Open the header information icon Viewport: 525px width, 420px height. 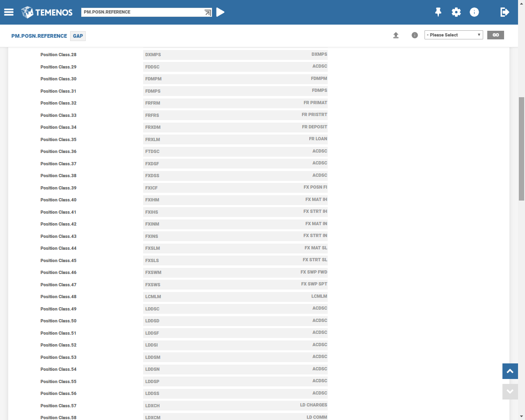tap(474, 12)
